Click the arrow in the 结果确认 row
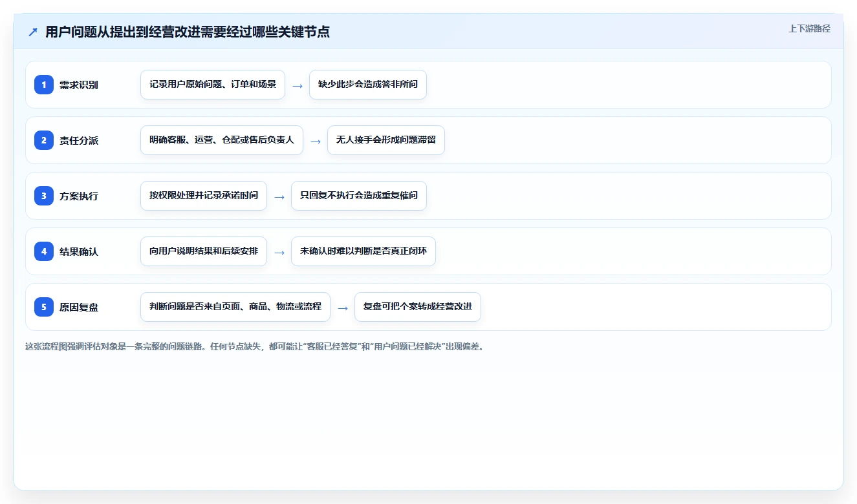 click(x=279, y=252)
